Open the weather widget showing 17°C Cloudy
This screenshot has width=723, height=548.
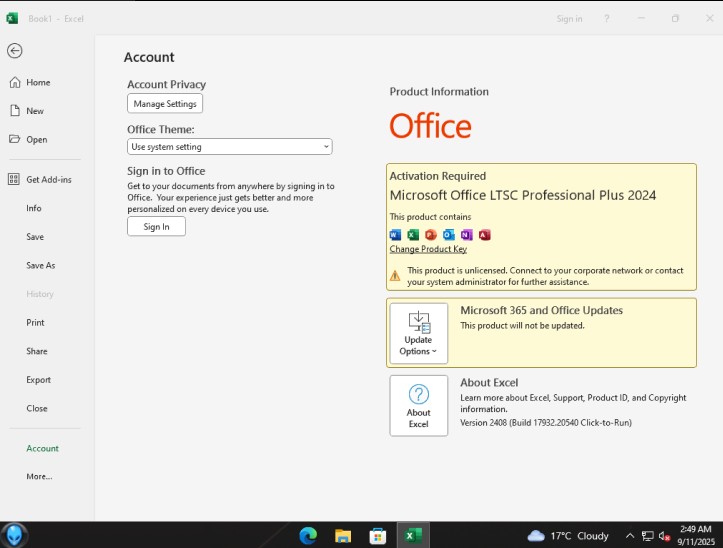tap(568, 536)
